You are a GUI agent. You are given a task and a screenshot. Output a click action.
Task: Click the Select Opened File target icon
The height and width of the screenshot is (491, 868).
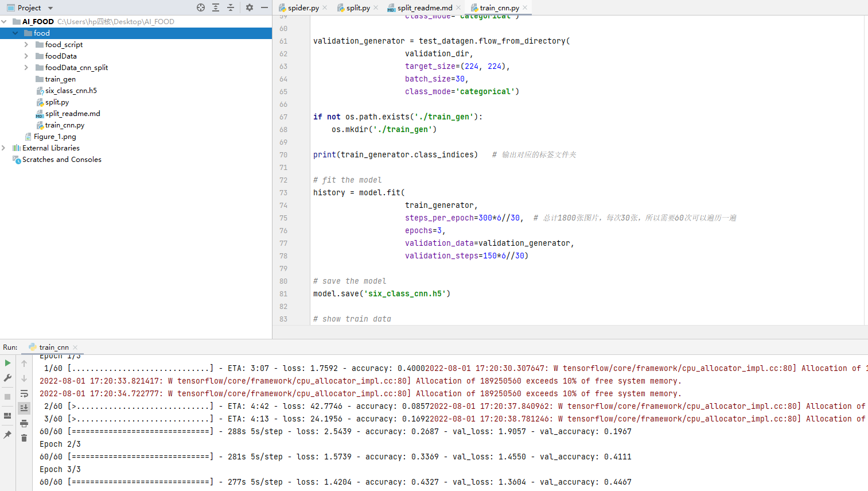(201, 7)
